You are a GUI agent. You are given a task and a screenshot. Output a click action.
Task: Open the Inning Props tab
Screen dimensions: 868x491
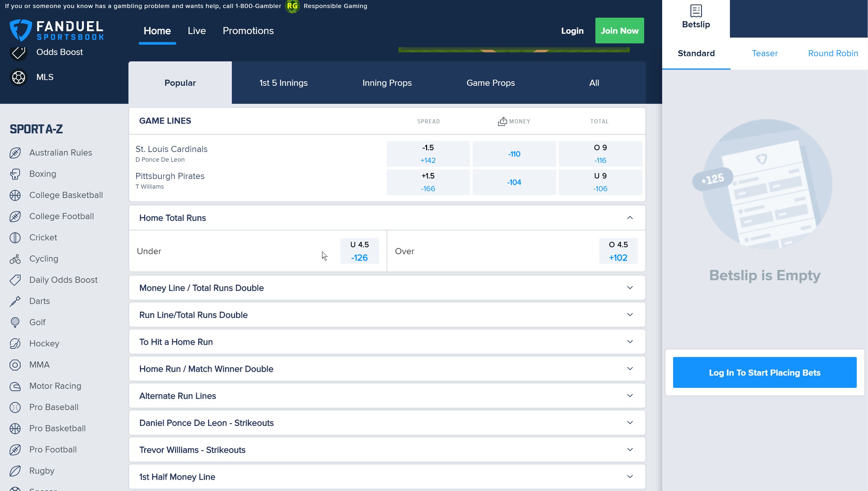[387, 83]
